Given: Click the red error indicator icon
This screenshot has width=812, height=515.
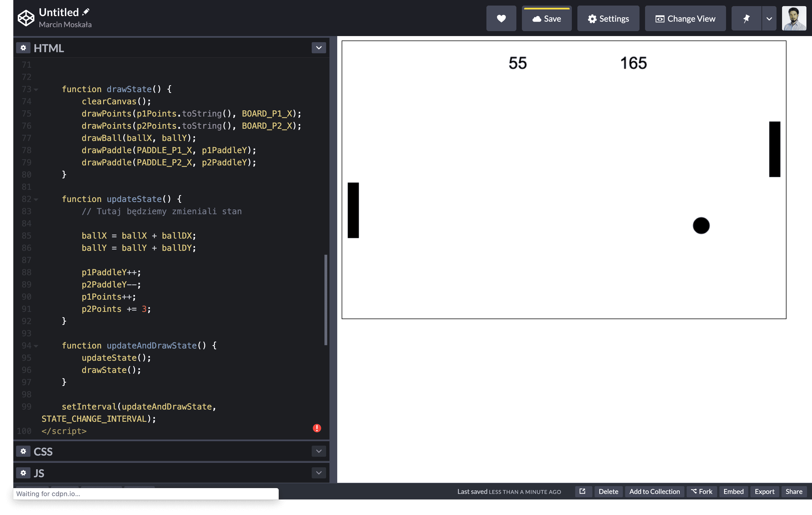Looking at the screenshot, I should click(x=317, y=428).
